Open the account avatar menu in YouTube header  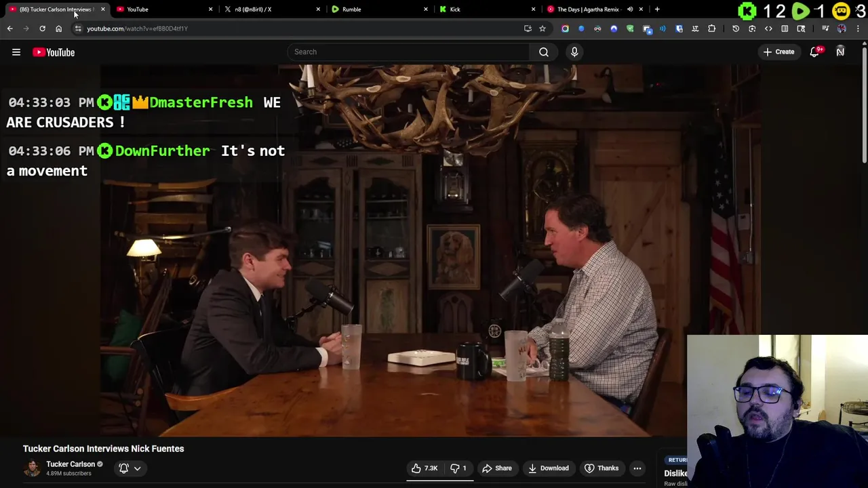pyautogui.click(x=840, y=52)
